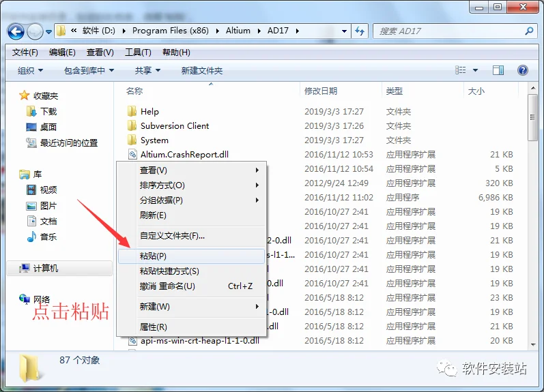544x392 pixels.
Task: Open 分组依据(P) submenu in context menu
Action: coord(192,200)
